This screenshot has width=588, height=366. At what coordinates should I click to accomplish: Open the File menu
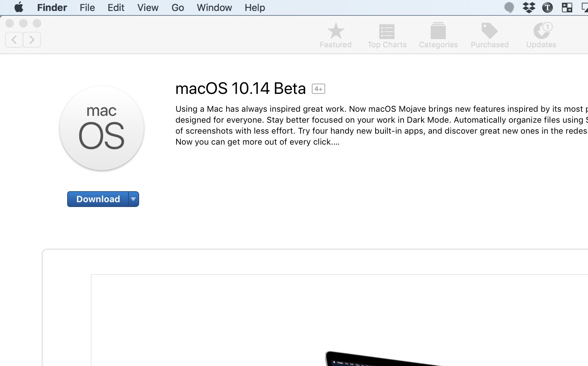coord(87,8)
